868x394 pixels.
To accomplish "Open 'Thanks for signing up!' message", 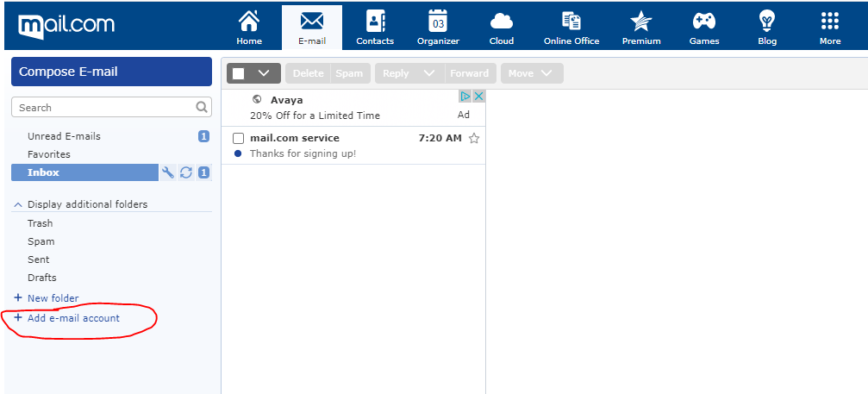I will point(303,153).
